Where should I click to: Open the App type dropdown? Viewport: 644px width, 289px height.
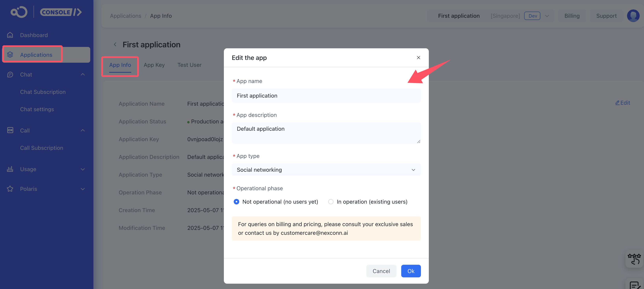click(326, 170)
